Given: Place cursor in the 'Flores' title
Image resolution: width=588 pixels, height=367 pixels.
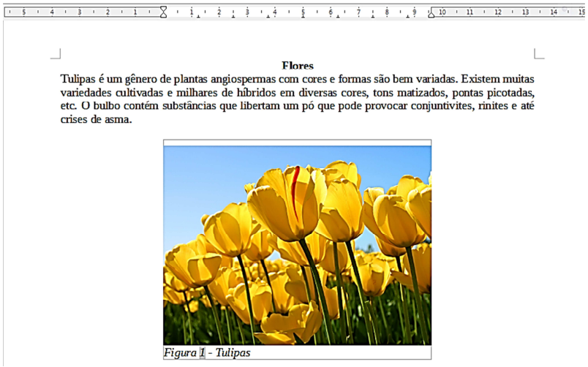Looking at the screenshot, I should pyautogui.click(x=297, y=67).
